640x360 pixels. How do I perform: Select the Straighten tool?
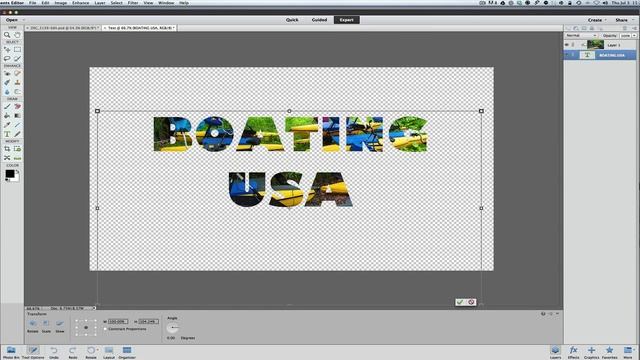(x=17, y=158)
